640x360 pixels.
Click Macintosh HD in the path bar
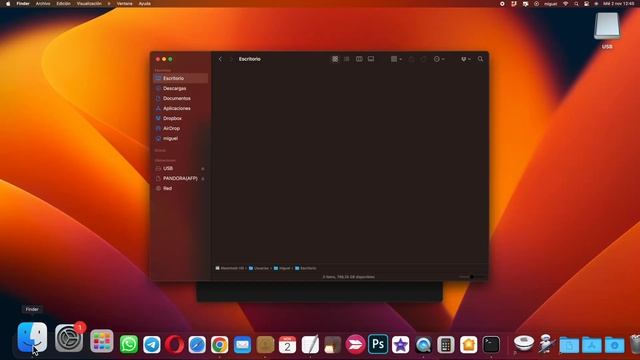pyautogui.click(x=229, y=268)
